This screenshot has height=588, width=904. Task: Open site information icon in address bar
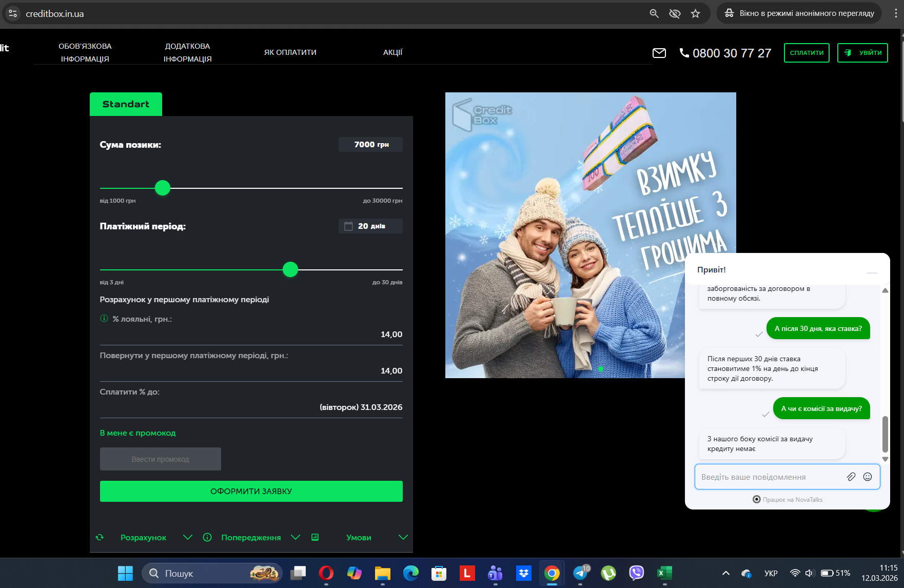(x=13, y=13)
